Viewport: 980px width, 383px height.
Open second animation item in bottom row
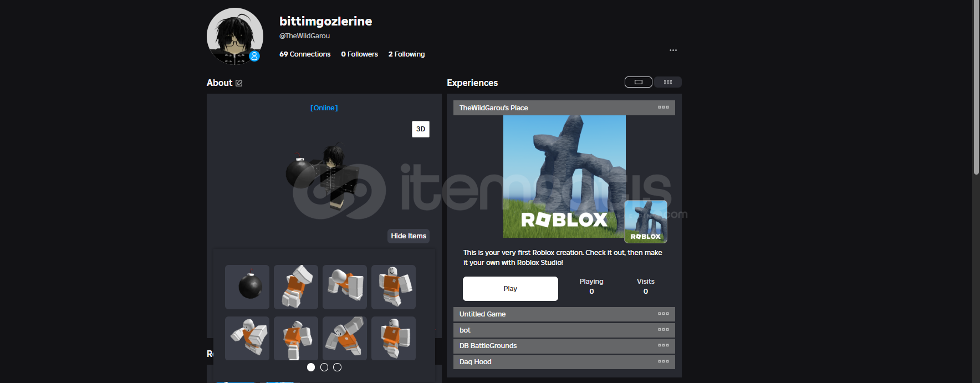(x=296, y=339)
